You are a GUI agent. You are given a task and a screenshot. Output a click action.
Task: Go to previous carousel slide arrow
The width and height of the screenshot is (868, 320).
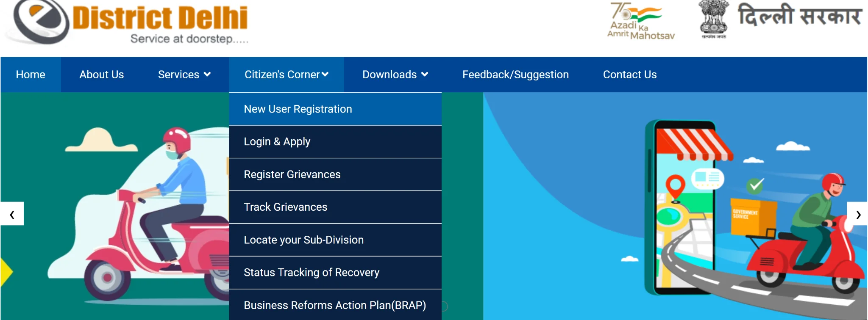(x=12, y=214)
